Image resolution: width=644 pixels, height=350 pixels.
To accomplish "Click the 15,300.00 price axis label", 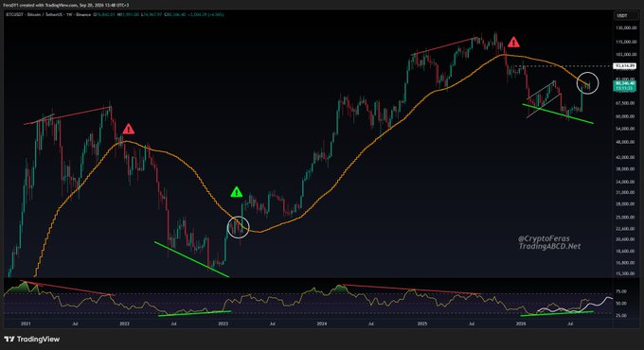I will 625,273.
